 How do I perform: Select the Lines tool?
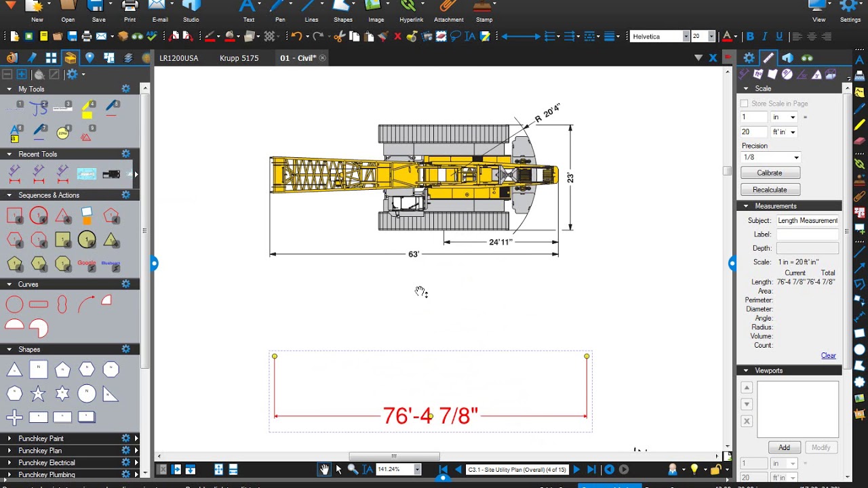[x=311, y=12]
